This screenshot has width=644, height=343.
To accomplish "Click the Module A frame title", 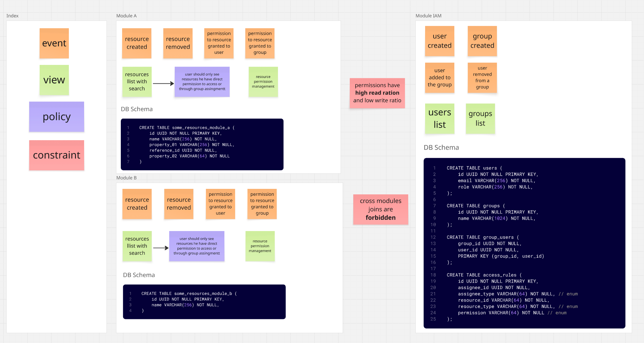I will coord(126,16).
